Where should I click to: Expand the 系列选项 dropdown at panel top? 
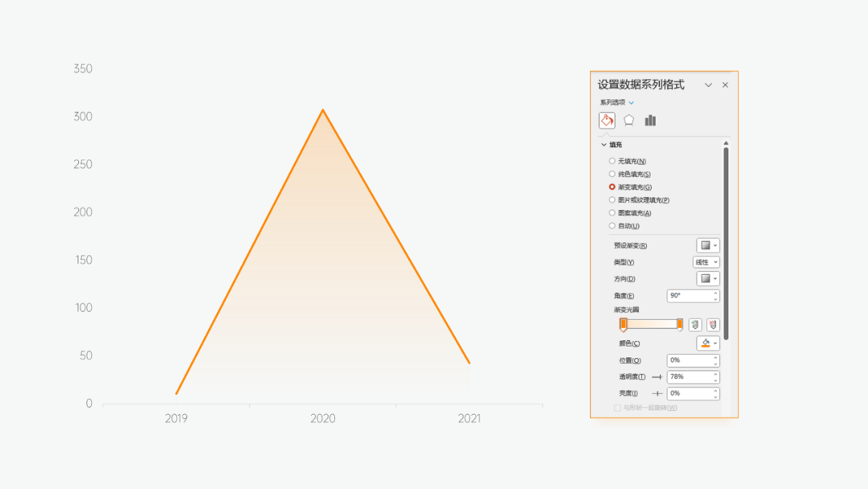tap(631, 103)
